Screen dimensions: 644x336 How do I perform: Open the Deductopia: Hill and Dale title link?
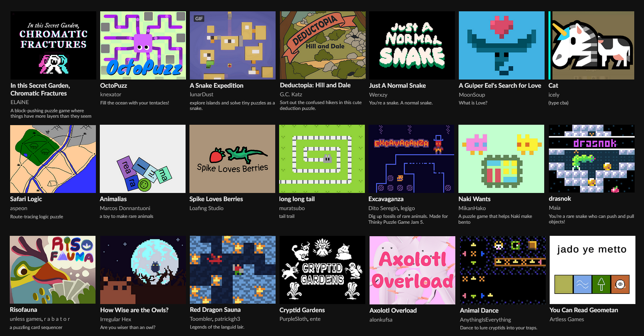[315, 85]
